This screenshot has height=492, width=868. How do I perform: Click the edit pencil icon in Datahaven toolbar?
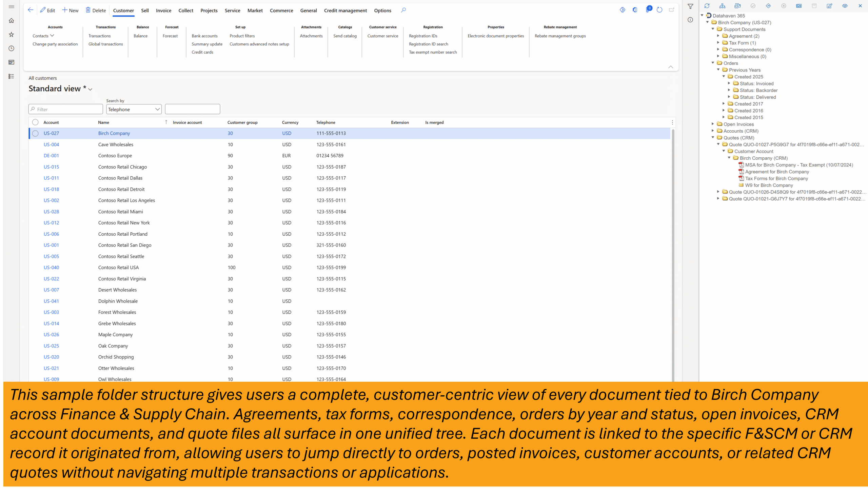[829, 6]
